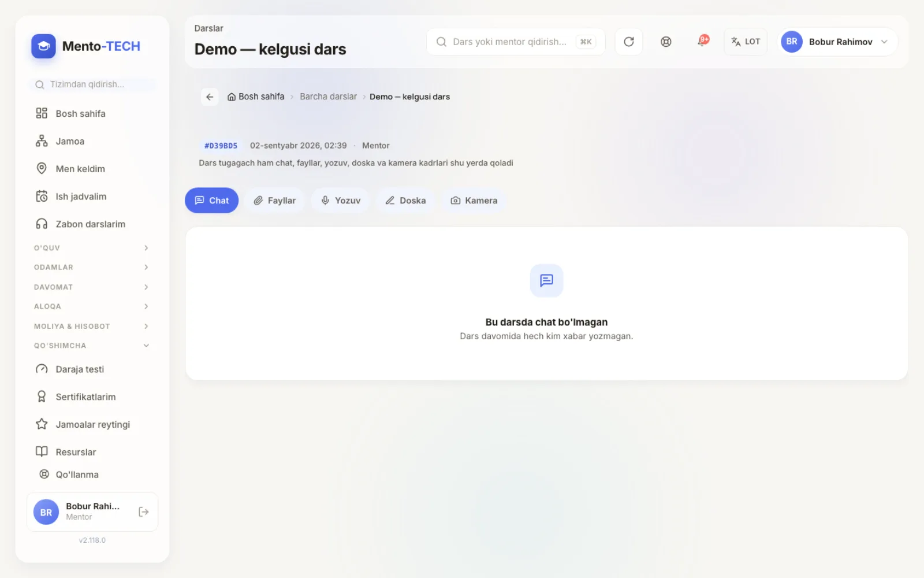The width and height of the screenshot is (924, 578).
Task: Open Ish jadvalim schedule
Action: [92, 197]
